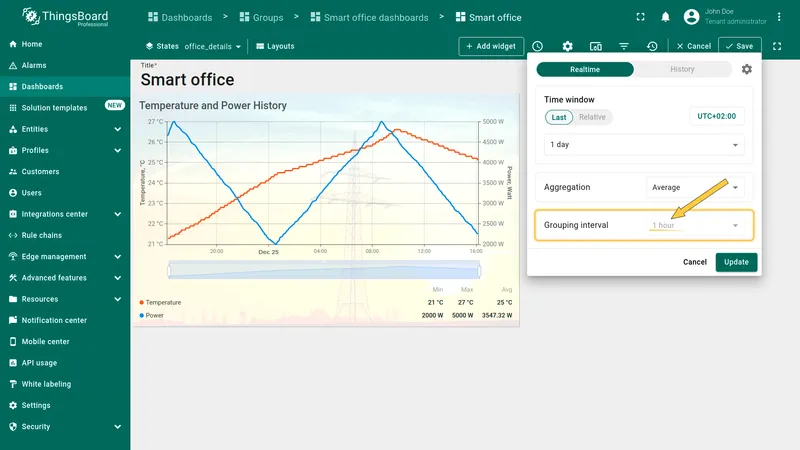Click left handle of chart range slider
The image size is (800, 450).
pyautogui.click(x=169, y=270)
